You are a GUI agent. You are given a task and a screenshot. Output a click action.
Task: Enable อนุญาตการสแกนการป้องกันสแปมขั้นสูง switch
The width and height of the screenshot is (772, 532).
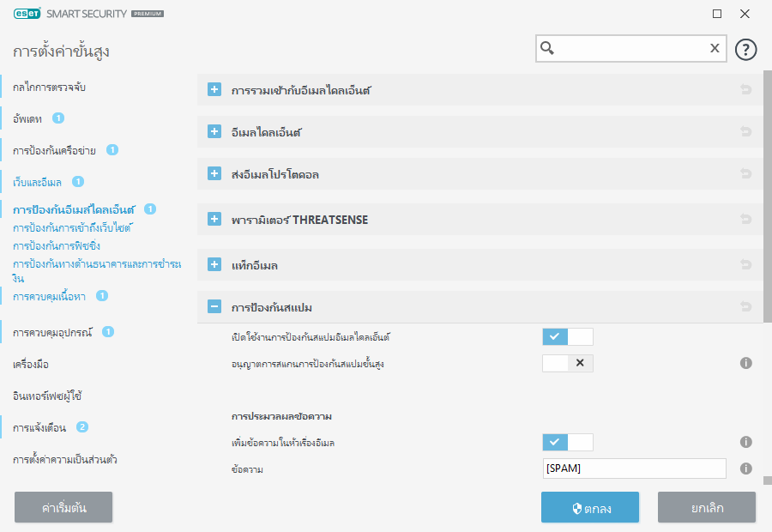pos(568,364)
